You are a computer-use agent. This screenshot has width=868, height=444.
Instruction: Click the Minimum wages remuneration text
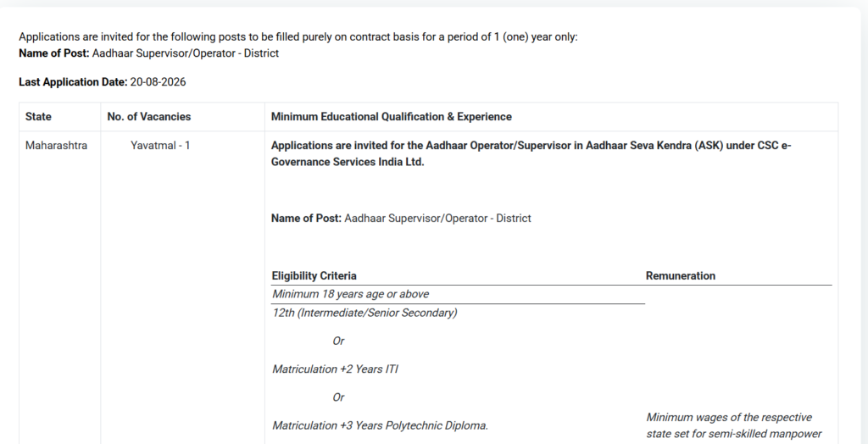pos(733,425)
